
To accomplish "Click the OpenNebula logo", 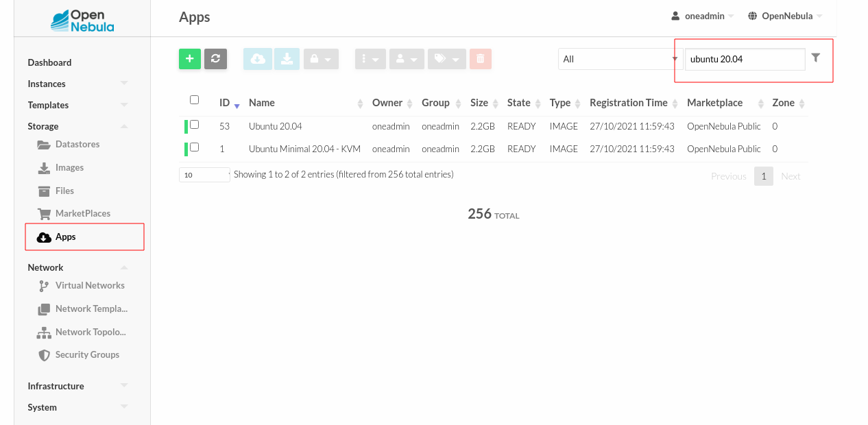I will click(82, 21).
